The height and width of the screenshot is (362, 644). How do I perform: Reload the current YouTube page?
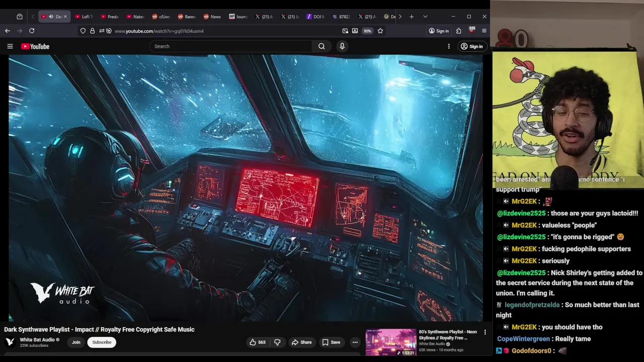(32, 31)
